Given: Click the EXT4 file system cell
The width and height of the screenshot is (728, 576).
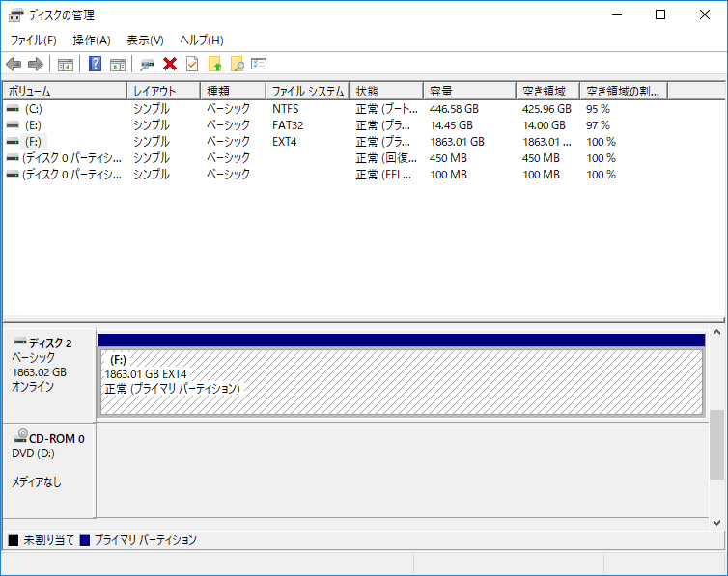Looking at the screenshot, I should 285,142.
